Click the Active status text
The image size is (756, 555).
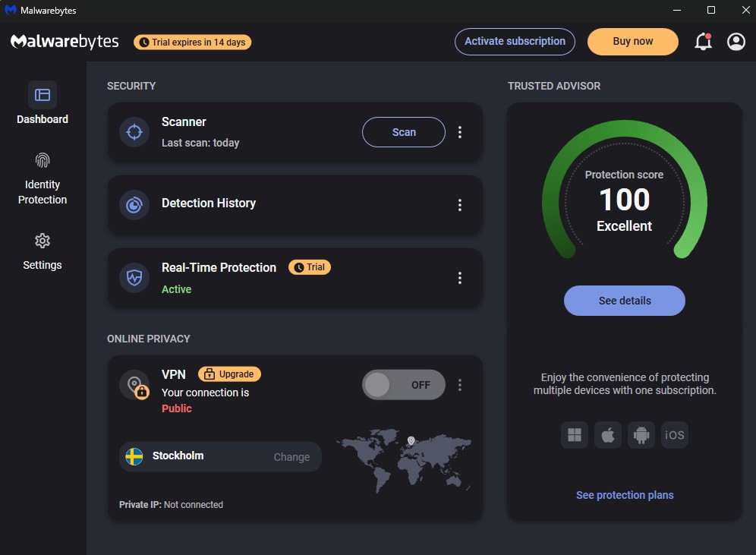176,289
